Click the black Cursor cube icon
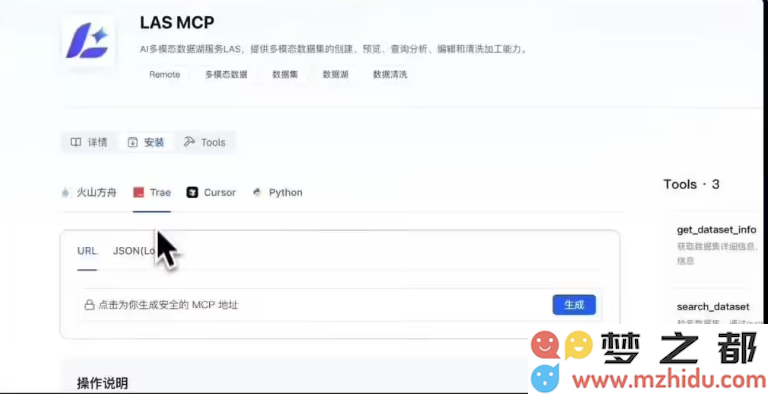 tap(192, 193)
